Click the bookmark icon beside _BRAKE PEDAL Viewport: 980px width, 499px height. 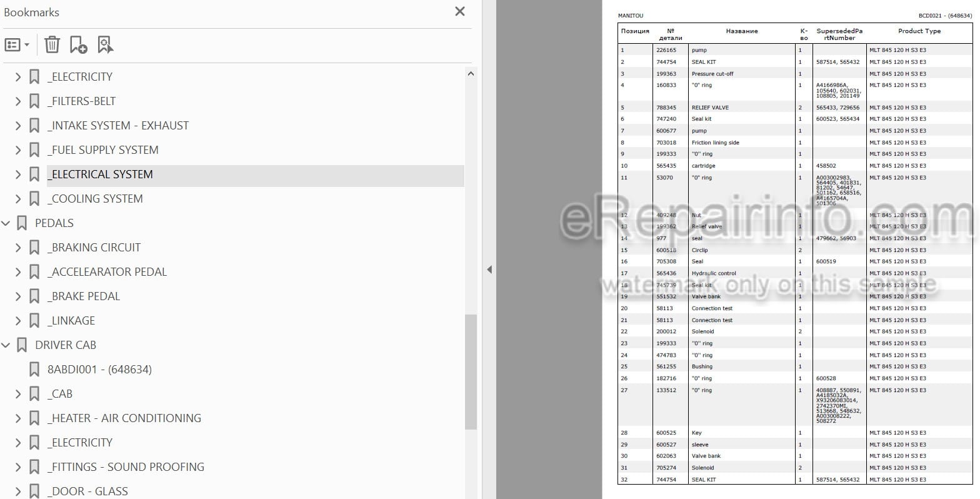pos(34,296)
